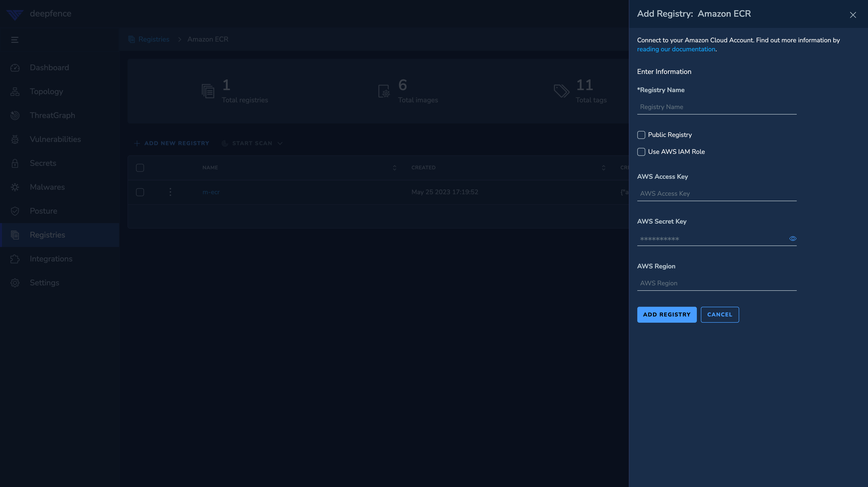Click the CREATED column header
The height and width of the screenshot is (487, 868).
tap(423, 168)
